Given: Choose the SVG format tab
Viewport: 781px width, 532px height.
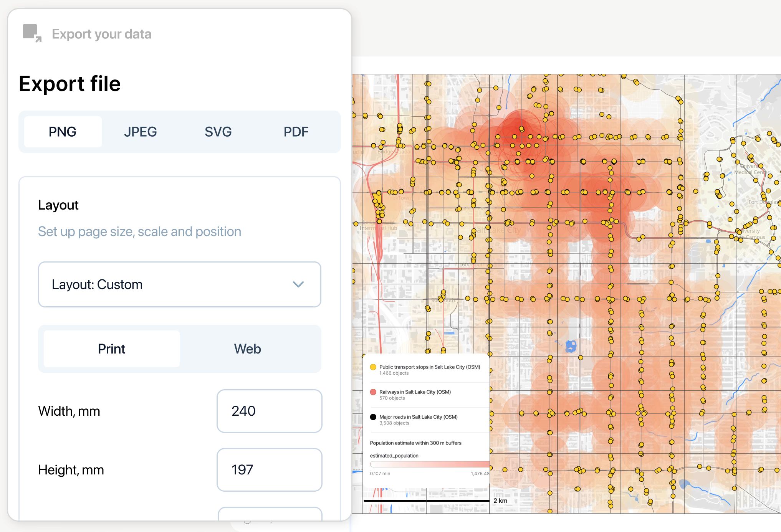Looking at the screenshot, I should click(218, 132).
